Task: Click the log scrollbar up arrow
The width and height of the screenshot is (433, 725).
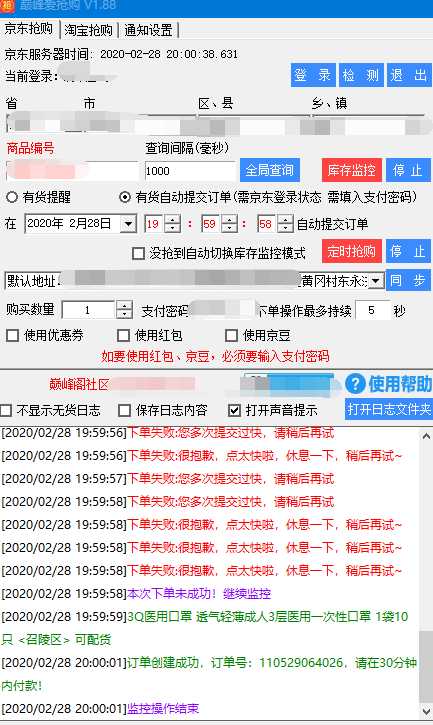Action: click(426, 436)
